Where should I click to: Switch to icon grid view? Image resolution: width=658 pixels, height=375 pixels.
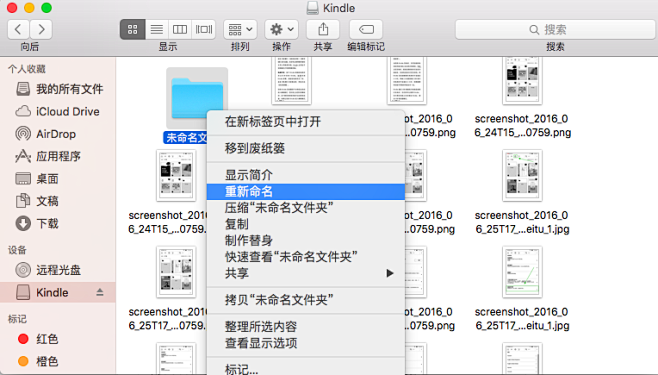[x=133, y=29]
